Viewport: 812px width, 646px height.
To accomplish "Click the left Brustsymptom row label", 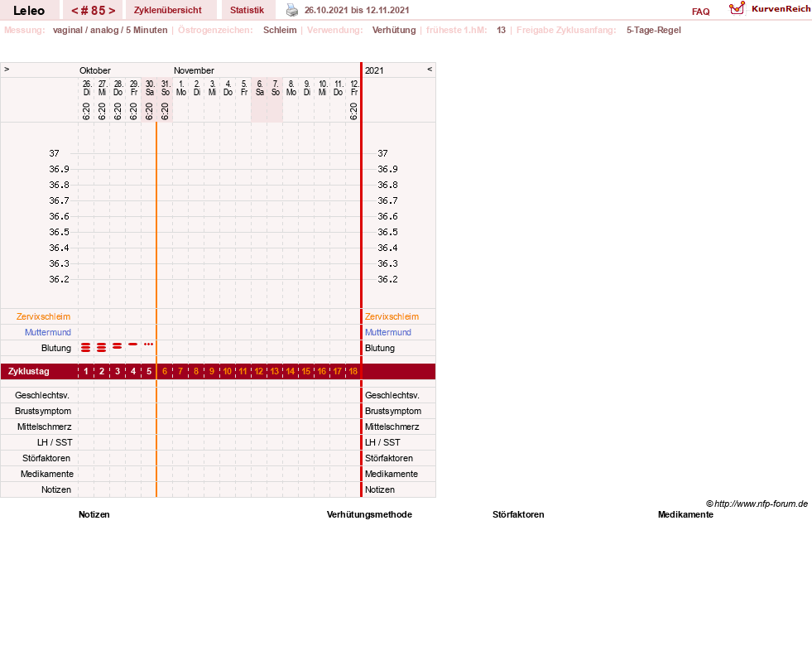I will (x=43, y=411).
